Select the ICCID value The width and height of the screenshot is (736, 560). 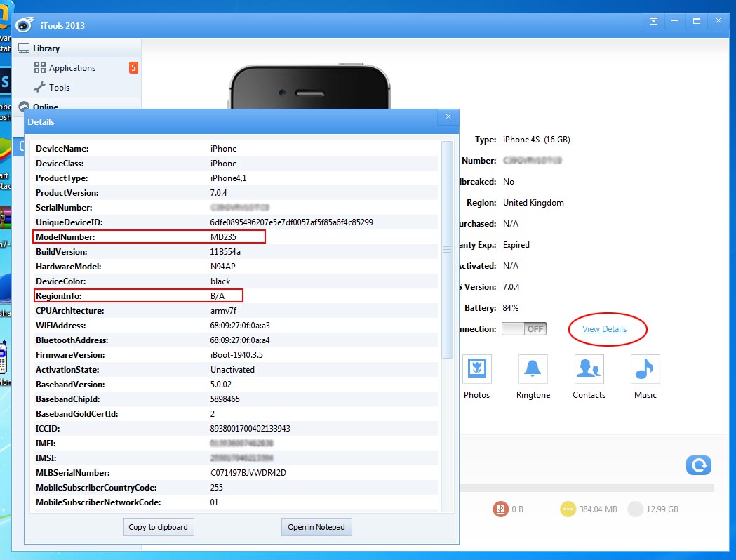[250, 429]
